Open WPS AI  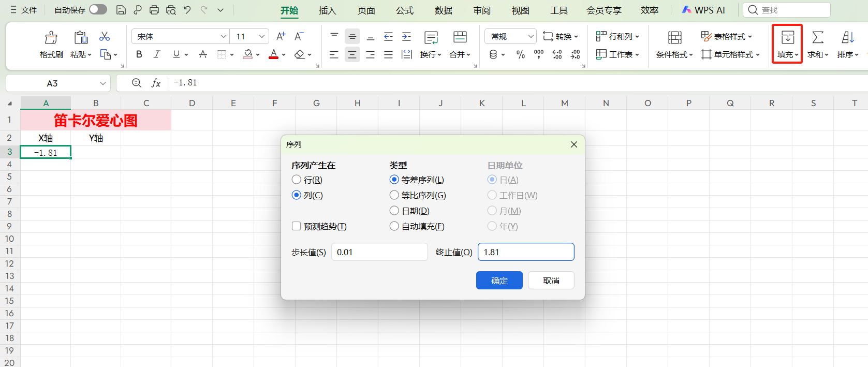pos(703,10)
